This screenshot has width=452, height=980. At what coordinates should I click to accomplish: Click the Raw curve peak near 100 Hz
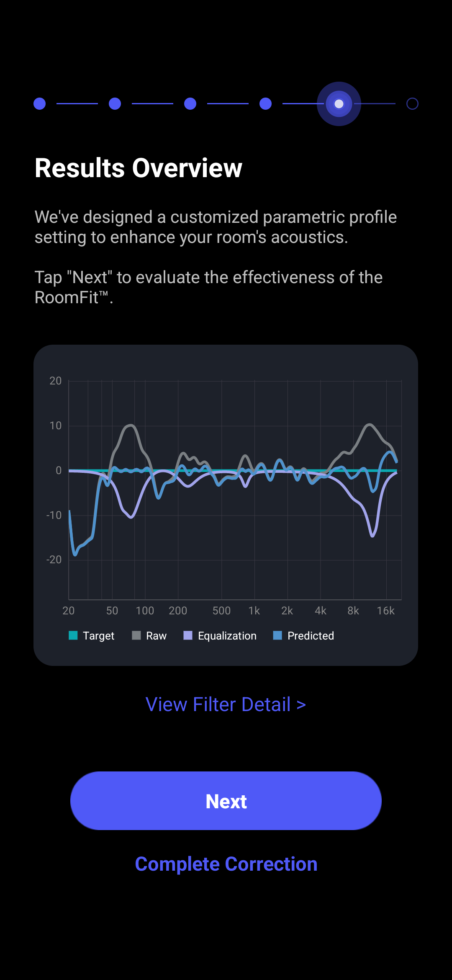pyautogui.click(x=131, y=426)
